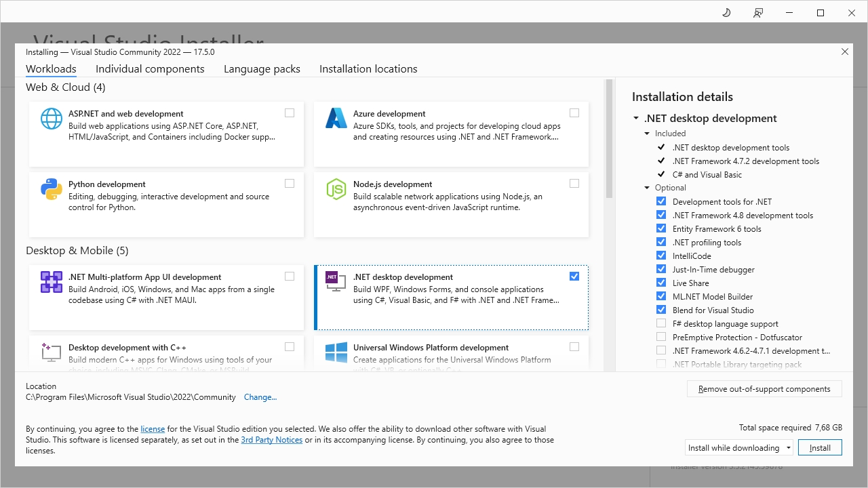
Task: Click the Azure development logo icon
Action: [336, 119]
